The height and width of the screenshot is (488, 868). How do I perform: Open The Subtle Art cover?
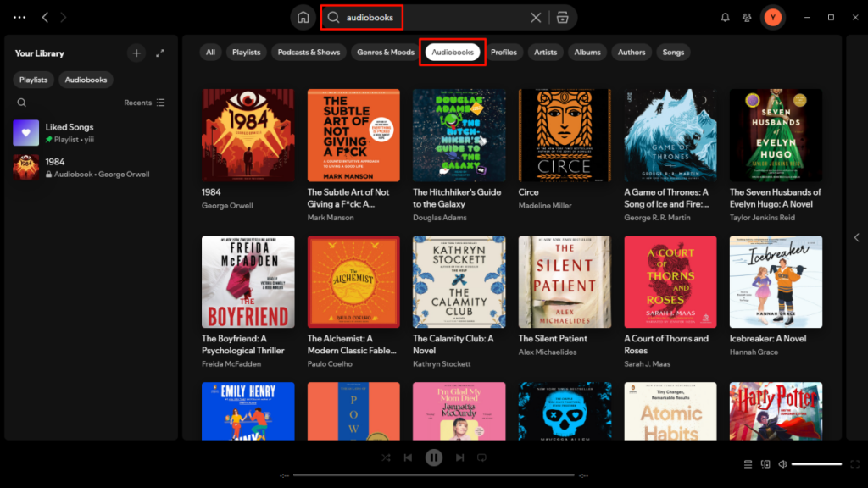coord(353,135)
